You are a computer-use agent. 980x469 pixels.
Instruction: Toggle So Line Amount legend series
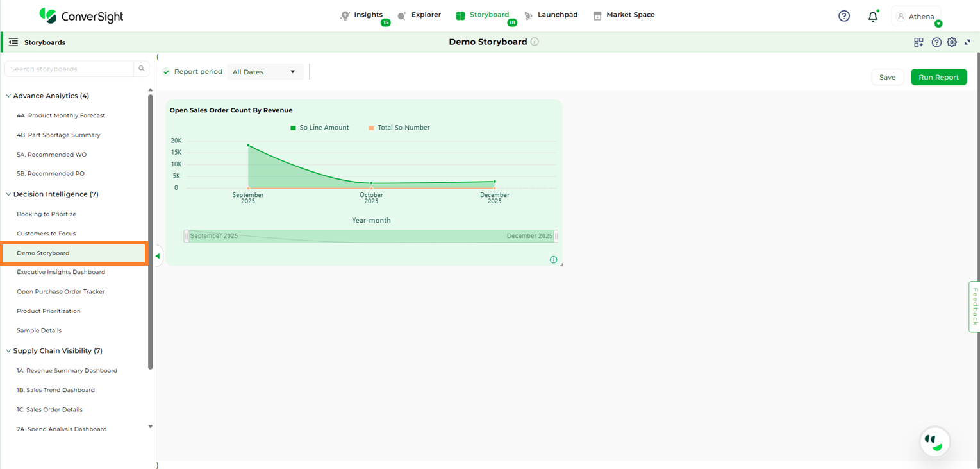319,128
